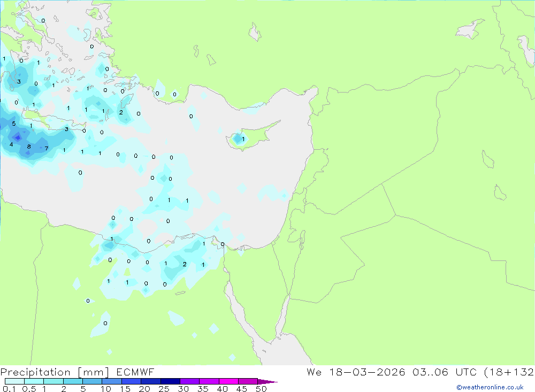Screen dimensions: 535x392
Task: Choose the 25–30 mm dark navy legend swatch
Action: click(170, 381)
